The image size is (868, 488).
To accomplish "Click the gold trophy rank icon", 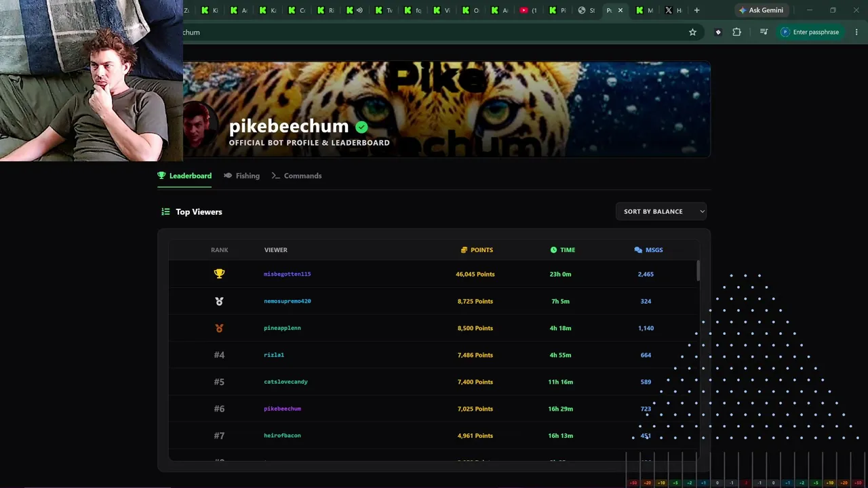I will coord(219,274).
